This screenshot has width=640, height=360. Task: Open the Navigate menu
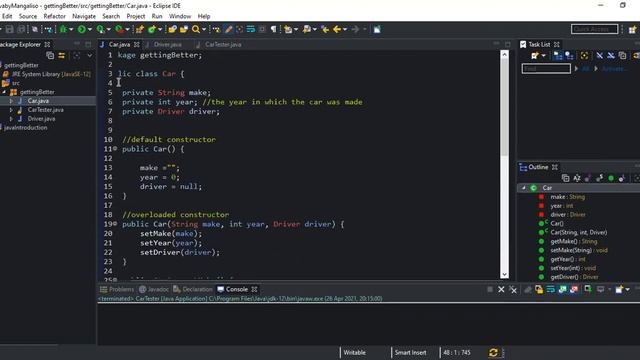tap(84, 16)
